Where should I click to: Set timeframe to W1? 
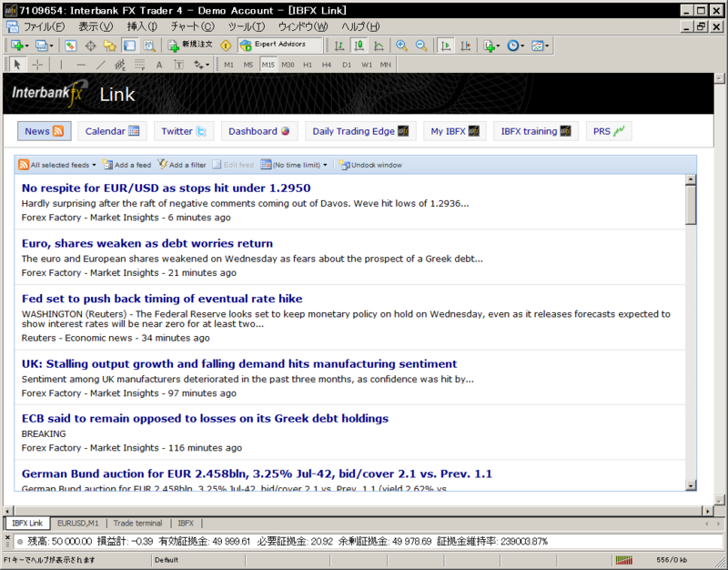click(x=367, y=65)
